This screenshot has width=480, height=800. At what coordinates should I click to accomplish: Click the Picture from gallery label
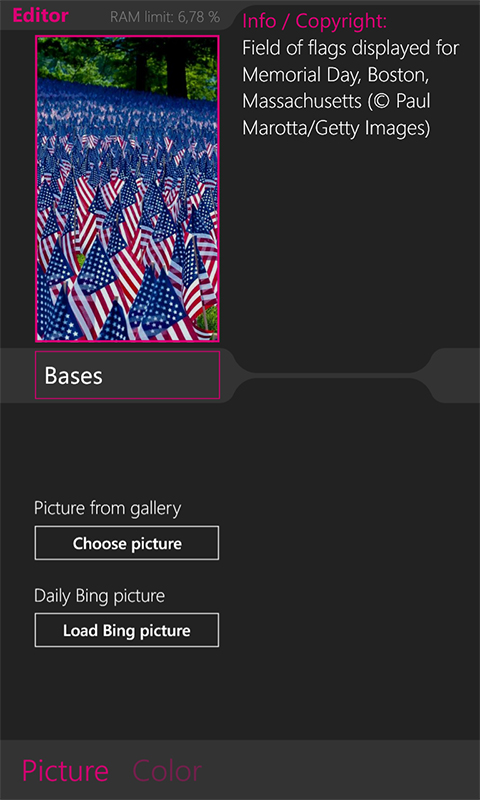[x=108, y=508]
